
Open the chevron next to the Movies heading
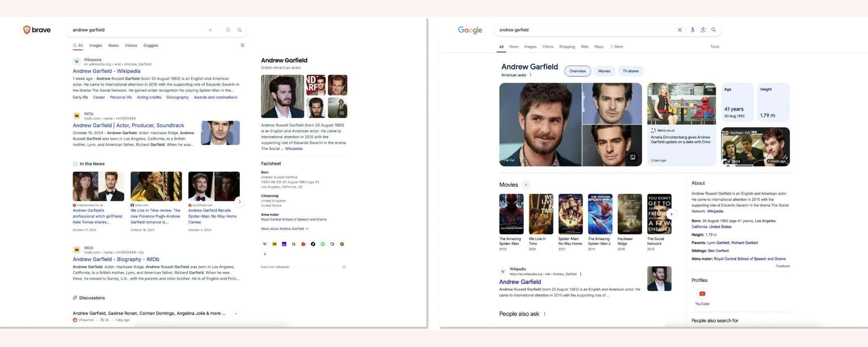[x=526, y=185]
